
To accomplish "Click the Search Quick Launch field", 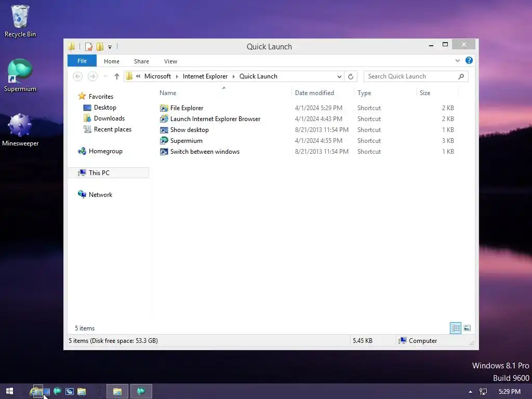I will click(x=416, y=76).
